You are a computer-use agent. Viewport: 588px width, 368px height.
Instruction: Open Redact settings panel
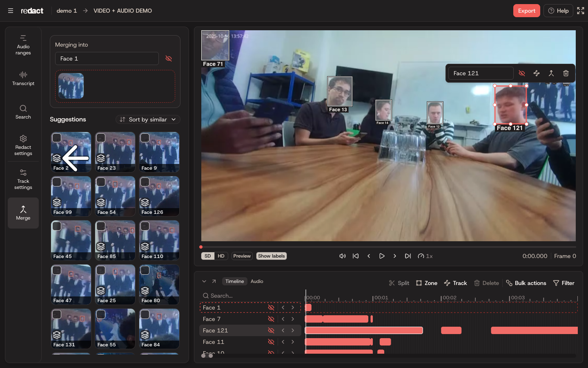(23, 145)
